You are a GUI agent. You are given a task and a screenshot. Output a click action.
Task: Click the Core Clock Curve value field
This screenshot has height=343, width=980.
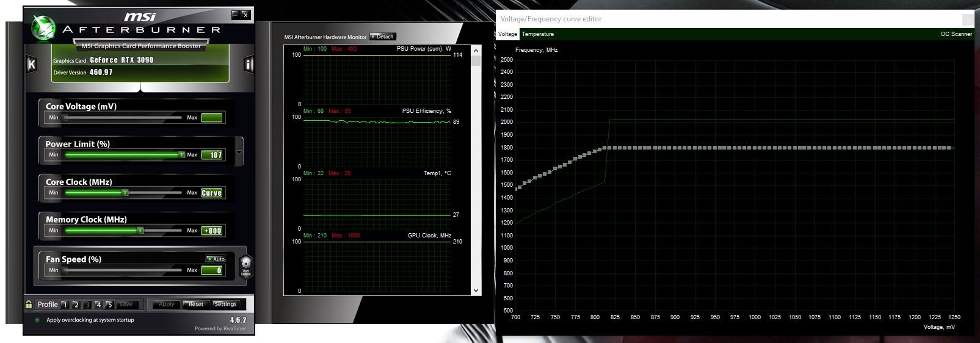coord(212,193)
